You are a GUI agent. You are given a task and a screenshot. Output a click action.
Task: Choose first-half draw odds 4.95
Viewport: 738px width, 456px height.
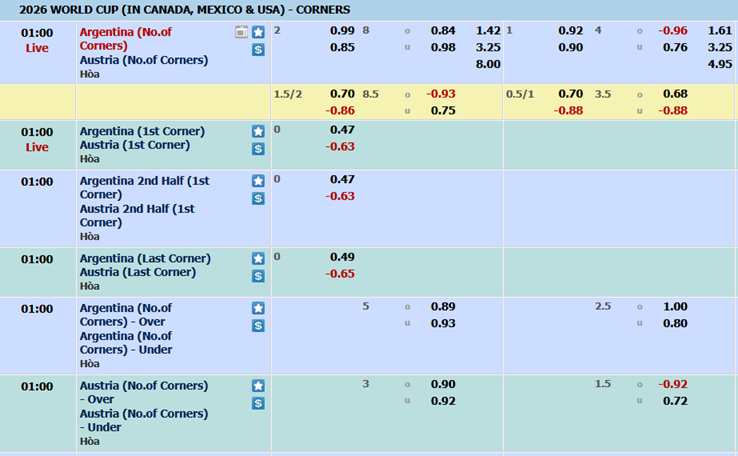click(x=720, y=64)
